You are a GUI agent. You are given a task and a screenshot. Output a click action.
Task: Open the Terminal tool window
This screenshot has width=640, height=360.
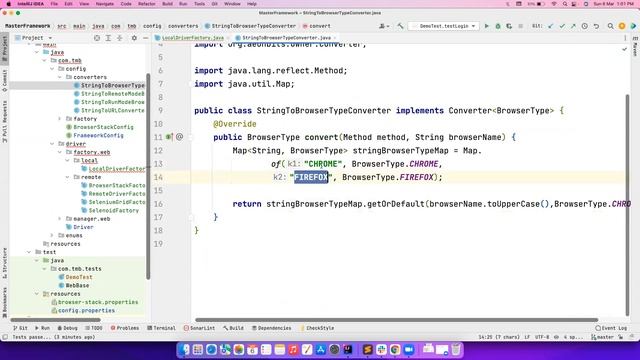pyautogui.click(x=161, y=328)
